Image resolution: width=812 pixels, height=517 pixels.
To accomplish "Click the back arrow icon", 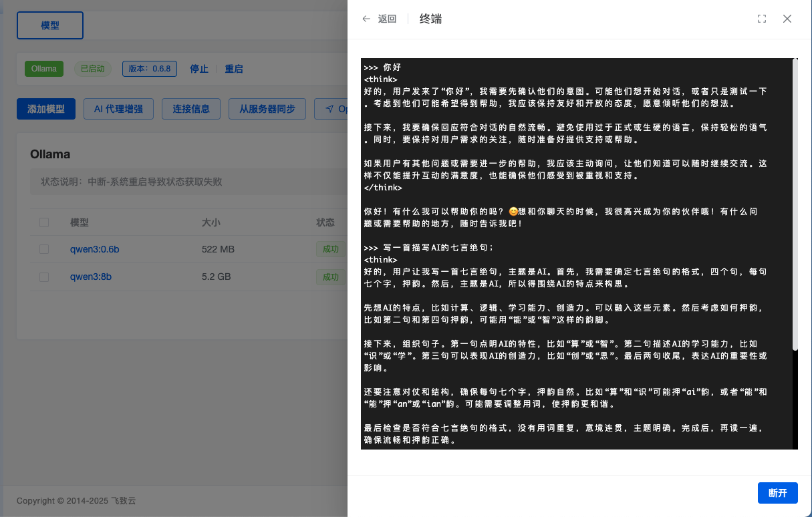I will point(366,19).
